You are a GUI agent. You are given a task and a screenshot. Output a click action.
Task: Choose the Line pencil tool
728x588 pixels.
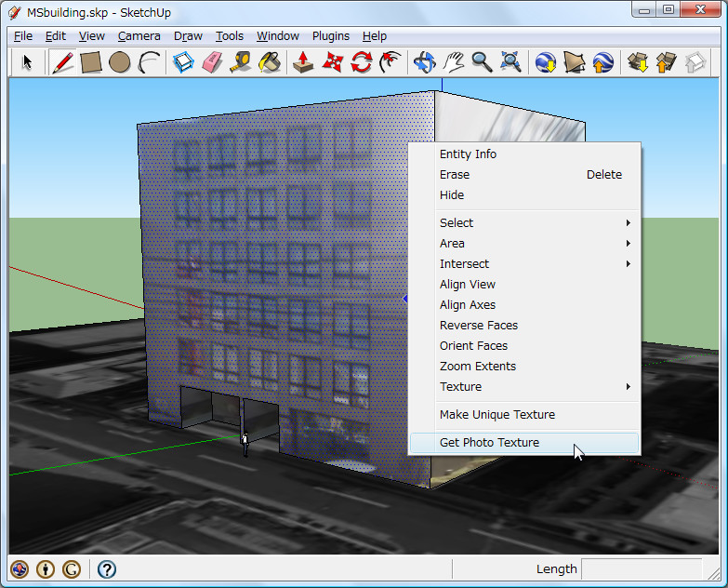(x=62, y=62)
